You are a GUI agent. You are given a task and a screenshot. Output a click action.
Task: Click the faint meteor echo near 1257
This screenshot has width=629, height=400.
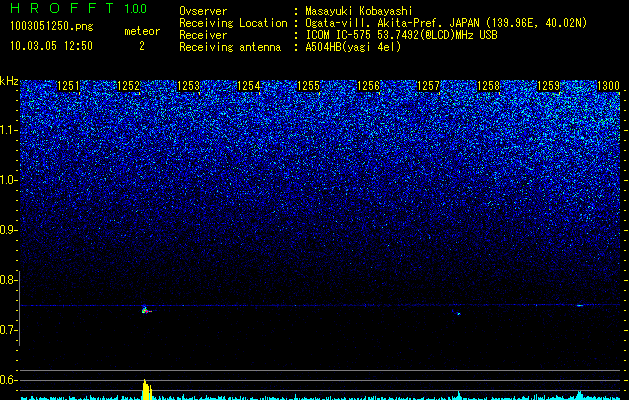coord(458,313)
